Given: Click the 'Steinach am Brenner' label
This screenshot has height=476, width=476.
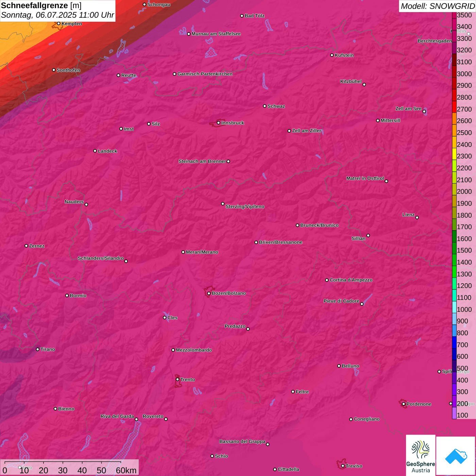Looking at the screenshot, I should tap(202, 161).
